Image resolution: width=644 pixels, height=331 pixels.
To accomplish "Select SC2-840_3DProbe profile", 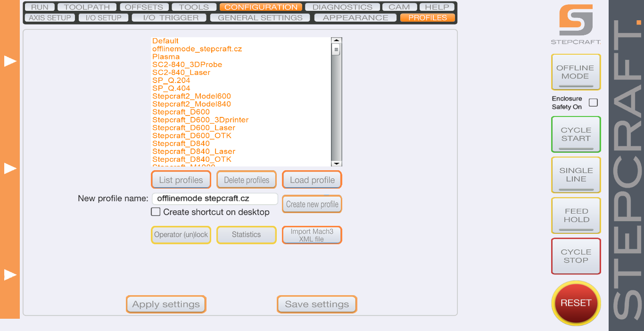I will tap(187, 65).
